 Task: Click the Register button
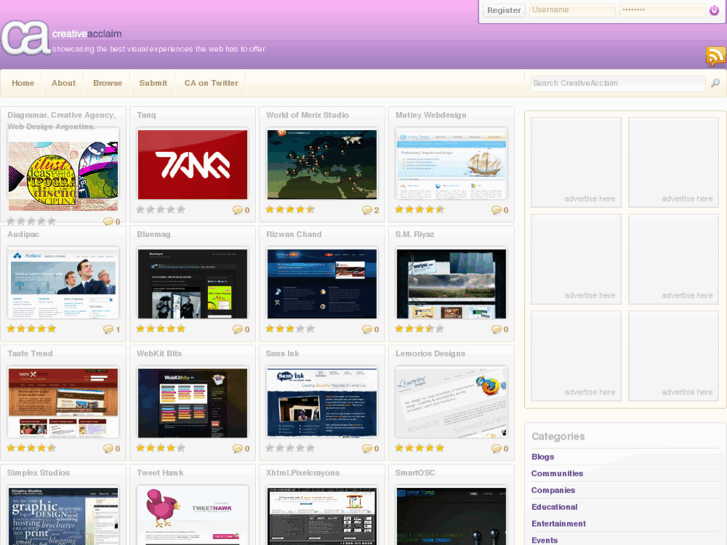pos(504,10)
